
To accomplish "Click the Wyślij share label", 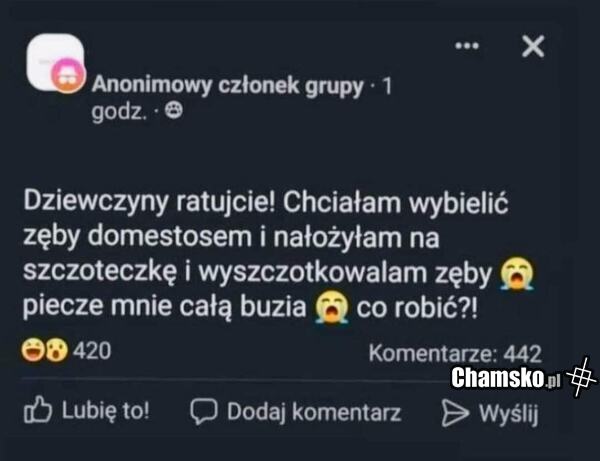I will click(509, 414).
